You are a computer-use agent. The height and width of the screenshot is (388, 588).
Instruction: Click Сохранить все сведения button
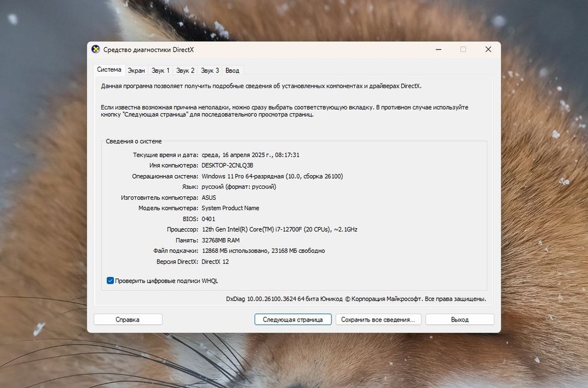point(378,319)
